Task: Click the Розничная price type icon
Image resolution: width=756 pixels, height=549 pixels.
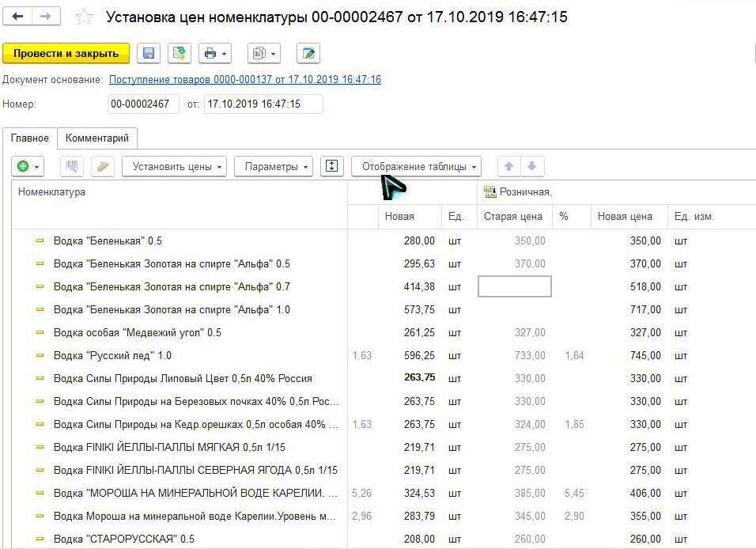Action: click(x=490, y=192)
